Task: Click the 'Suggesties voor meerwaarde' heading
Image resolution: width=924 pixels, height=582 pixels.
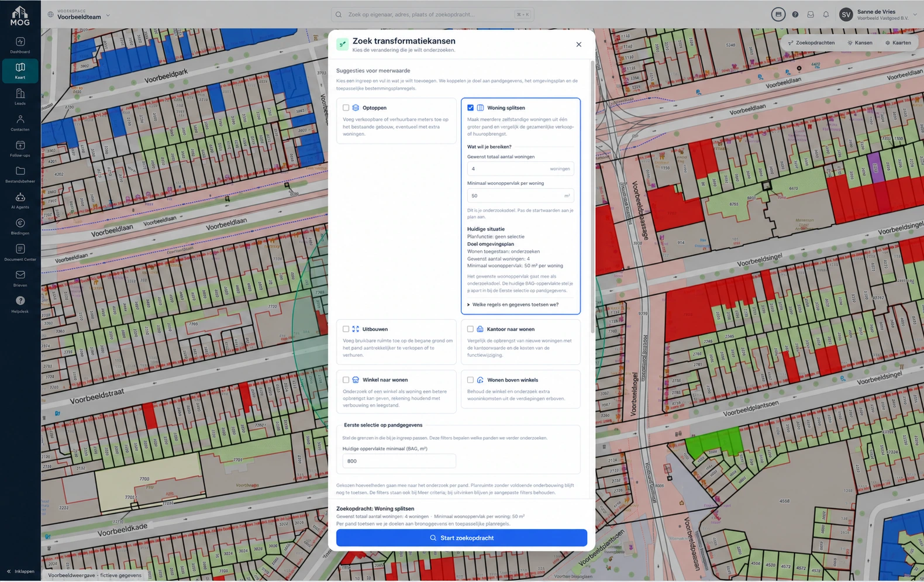Action: click(373, 71)
